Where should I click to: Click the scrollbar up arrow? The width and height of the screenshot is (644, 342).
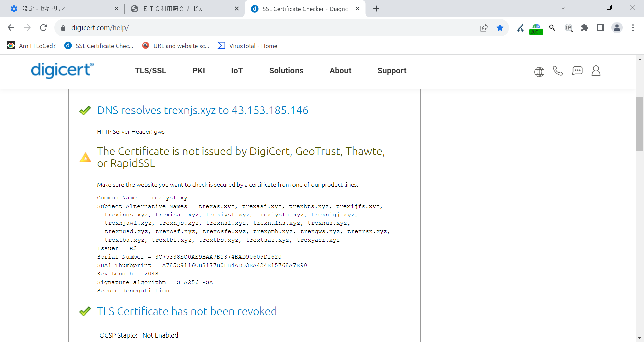tap(640, 59)
